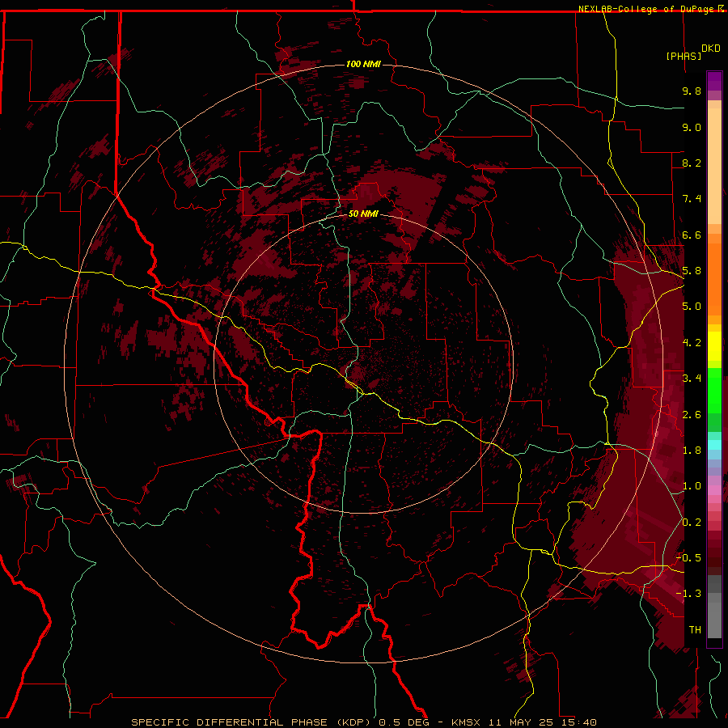Screen dimensions: 728x728
Task: Click the cyan legend band
Action: tap(714, 444)
